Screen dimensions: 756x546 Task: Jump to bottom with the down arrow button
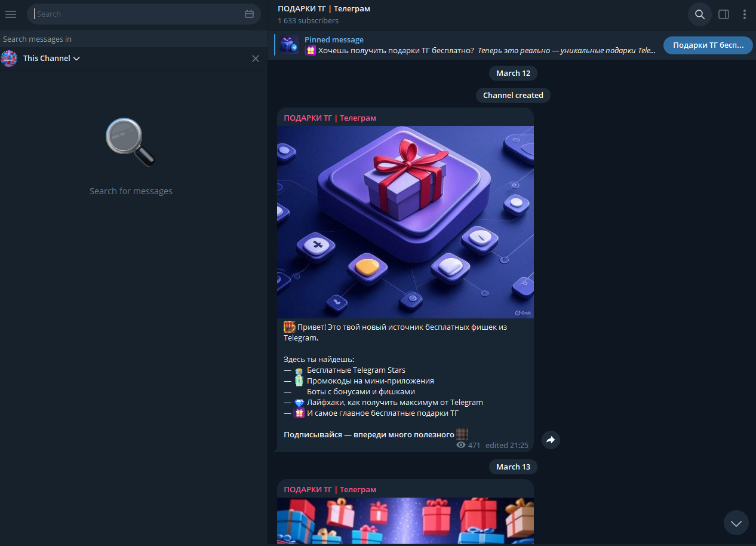tap(736, 523)
